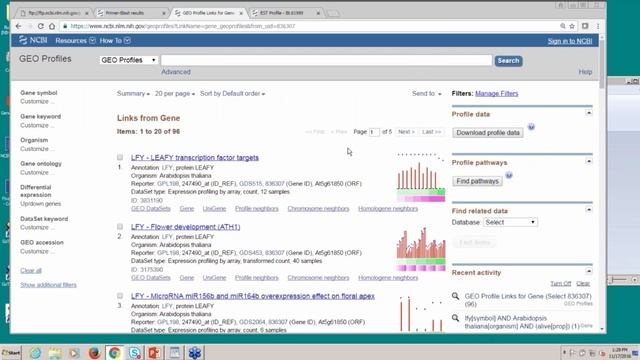Screen dimensions: 640x360
Task: Open the Find related data Database select
Action: tap(510, 222)
